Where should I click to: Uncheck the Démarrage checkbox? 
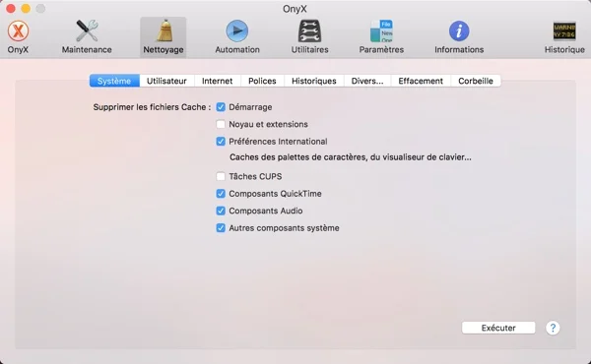point(221,107)
